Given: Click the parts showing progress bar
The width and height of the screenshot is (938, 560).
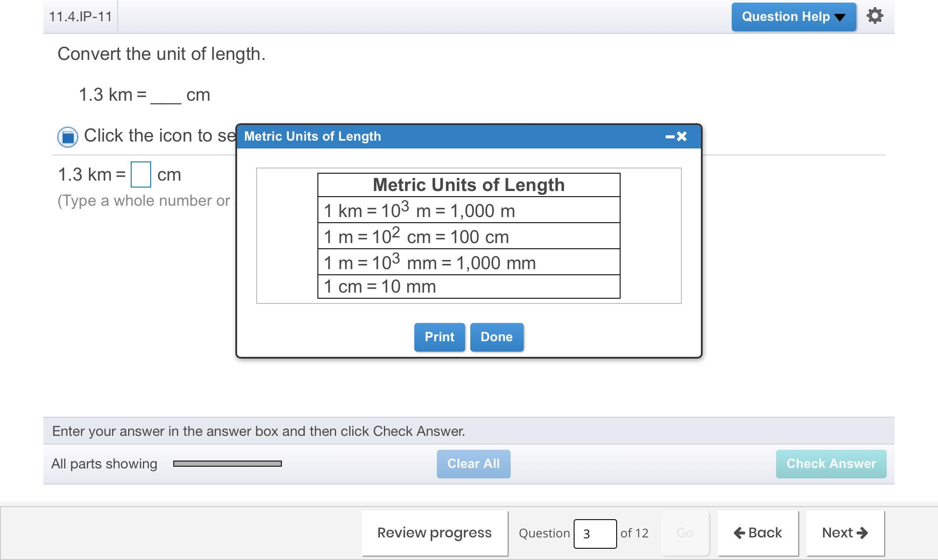Looking at the screenshot, I should 227,464.
